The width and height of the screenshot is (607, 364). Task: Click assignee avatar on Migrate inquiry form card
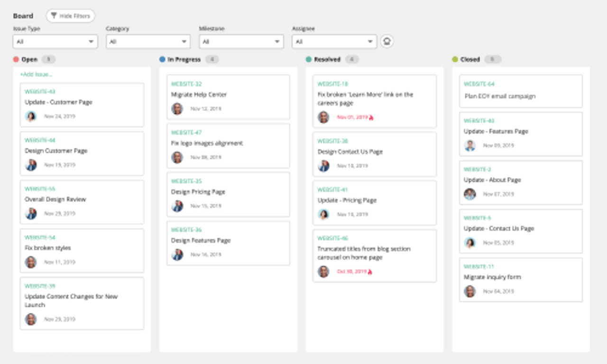470,291
